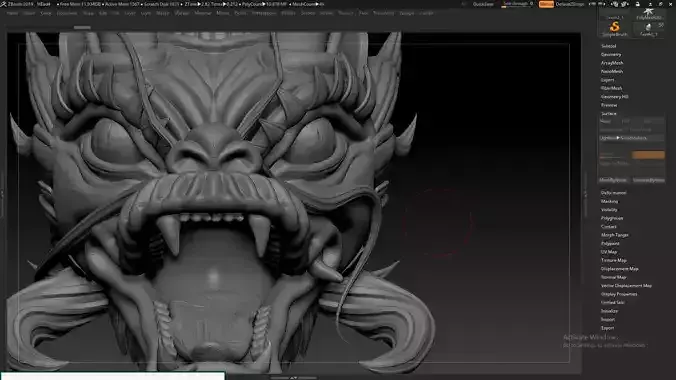The height and width of the screenshot is (380, 676).
Task: Open the Tool menu
Action: click(x=363, y=13)
